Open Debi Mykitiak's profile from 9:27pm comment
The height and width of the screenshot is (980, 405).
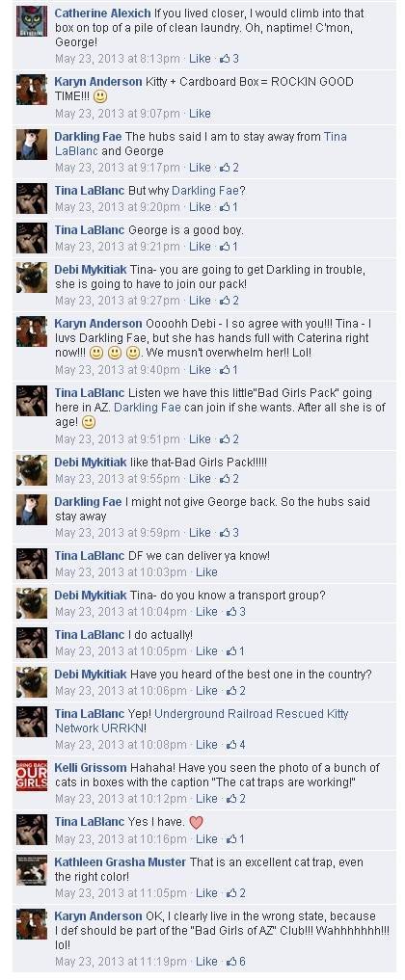(x=91, y=270)
